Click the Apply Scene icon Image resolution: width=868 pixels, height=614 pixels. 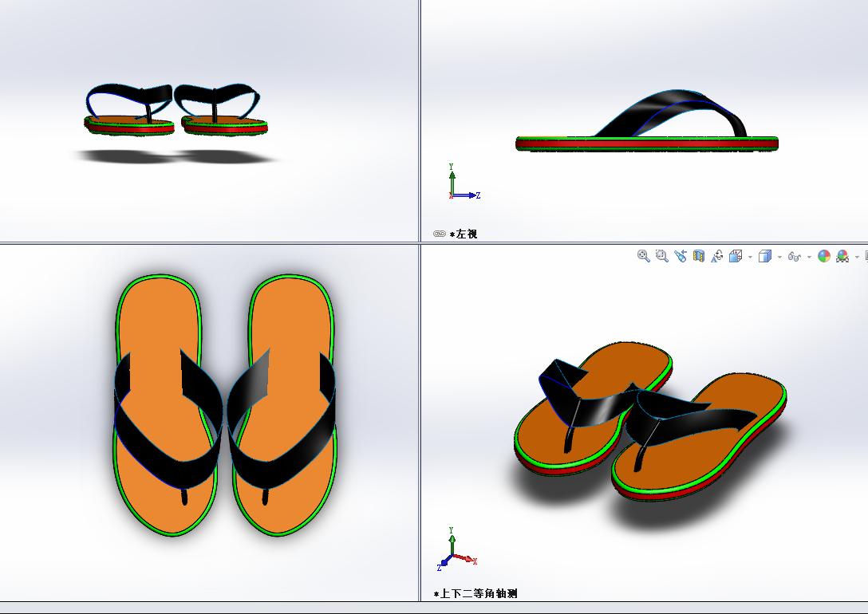click(842, 256)
